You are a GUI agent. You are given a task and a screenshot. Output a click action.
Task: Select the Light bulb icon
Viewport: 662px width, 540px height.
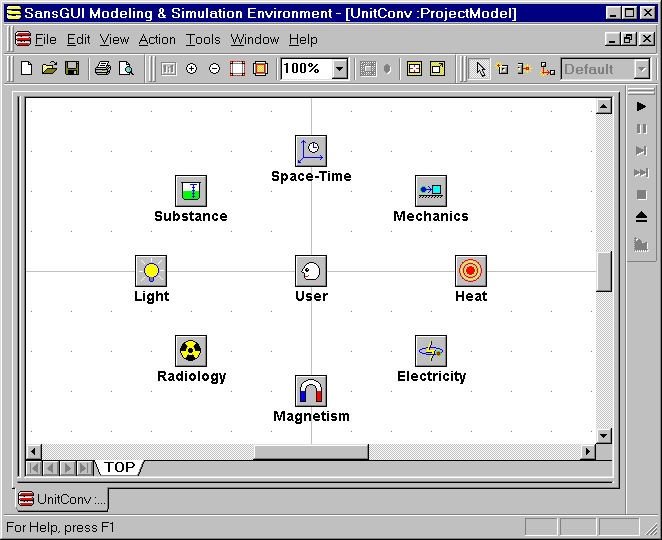click(x=151, y=271)
